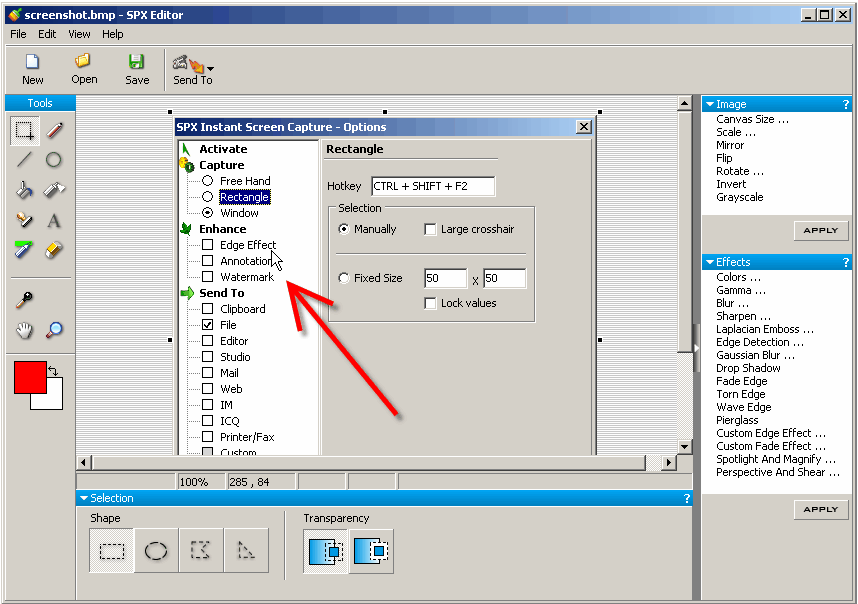Select the green highlighter marker tool
Image resolution: width=858 pixels, height=604 pixels.
pyautogui.click(x=24, y=249)
